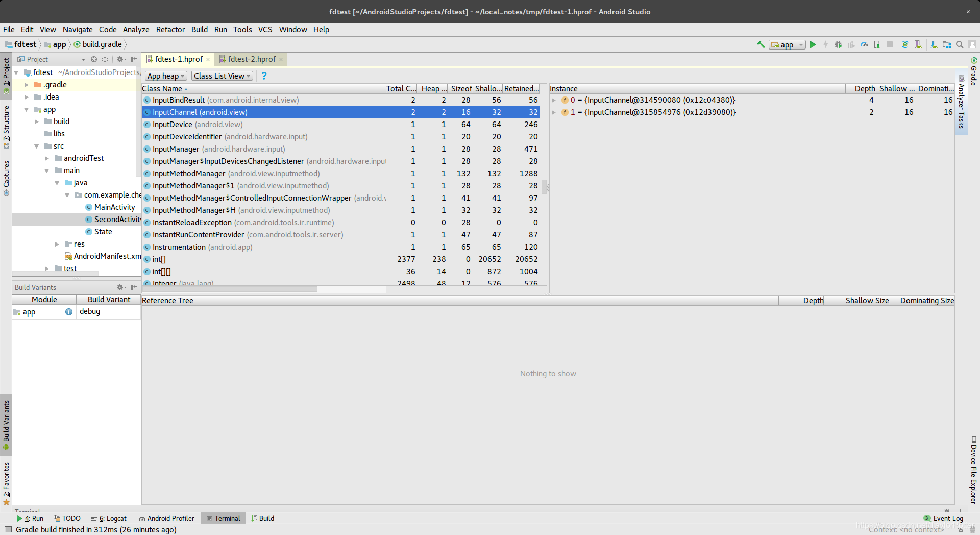The height and width of the screenshot is (535, 980).
Task: Open the Tools menu
Action: [242, 30]
